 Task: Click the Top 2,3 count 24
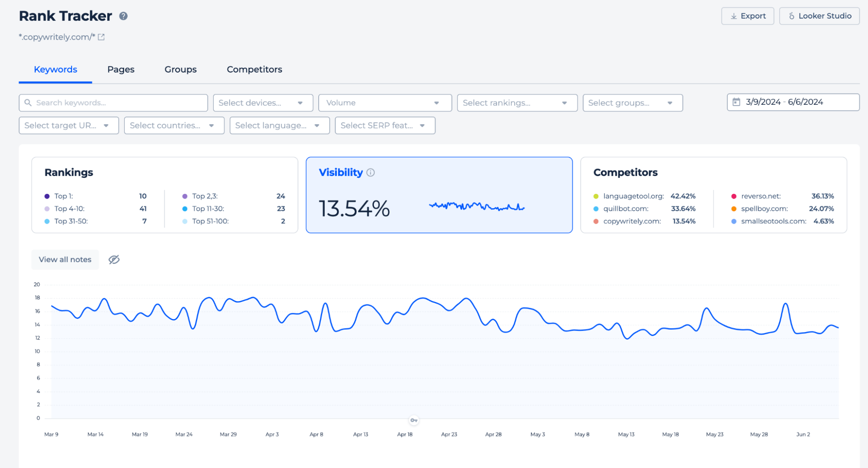click(281, 196)
